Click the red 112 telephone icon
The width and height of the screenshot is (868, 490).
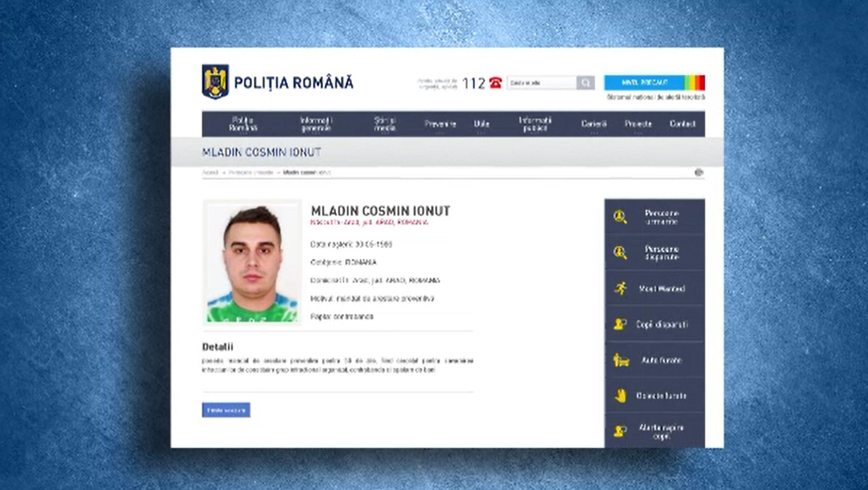point(496,82)
